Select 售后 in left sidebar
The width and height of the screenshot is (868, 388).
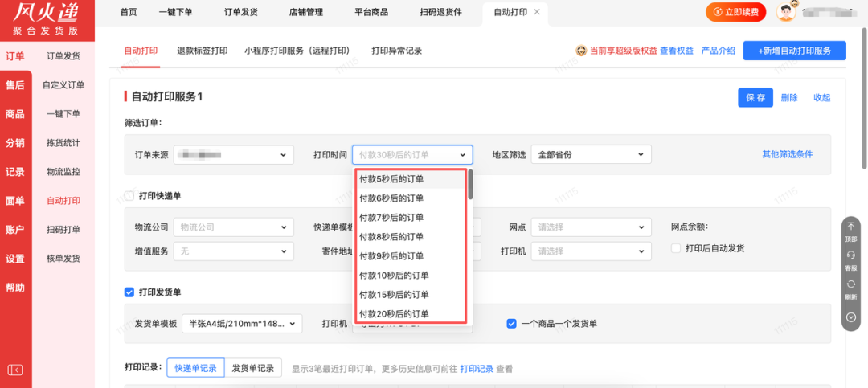click(x=15, y=85)
